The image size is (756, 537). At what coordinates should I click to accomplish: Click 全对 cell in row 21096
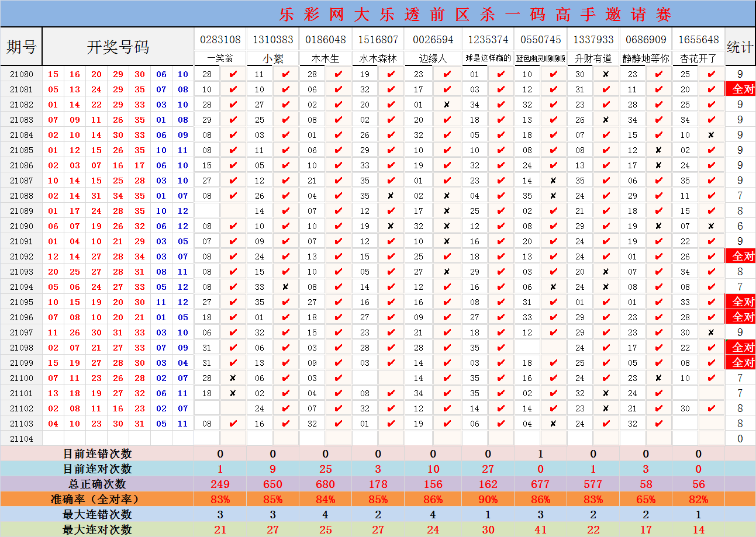(x=740, y=317)
